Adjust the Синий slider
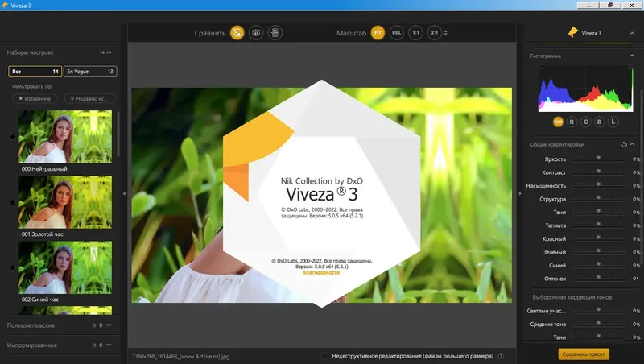Viewport: 644px width, 364px height. point(598,264)
